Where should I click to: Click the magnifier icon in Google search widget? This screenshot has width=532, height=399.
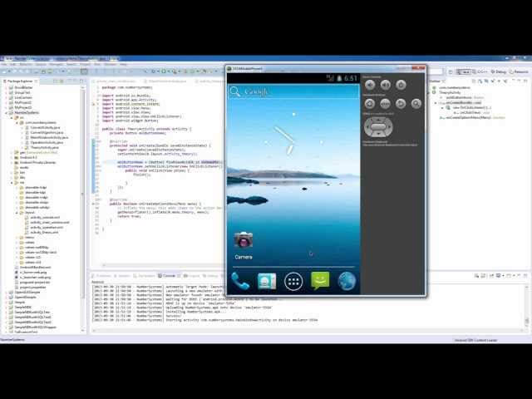(234, 91)
